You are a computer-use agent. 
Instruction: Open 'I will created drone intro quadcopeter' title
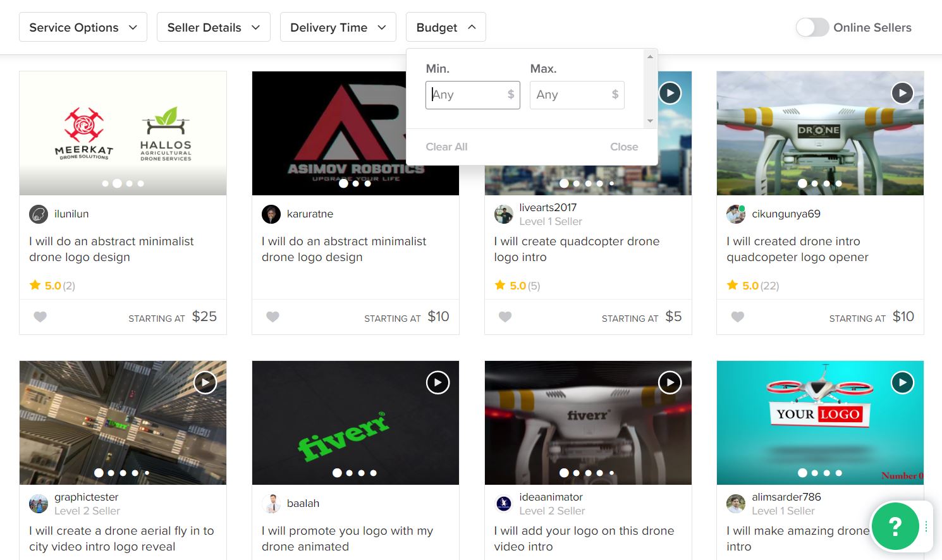point(797,249)
